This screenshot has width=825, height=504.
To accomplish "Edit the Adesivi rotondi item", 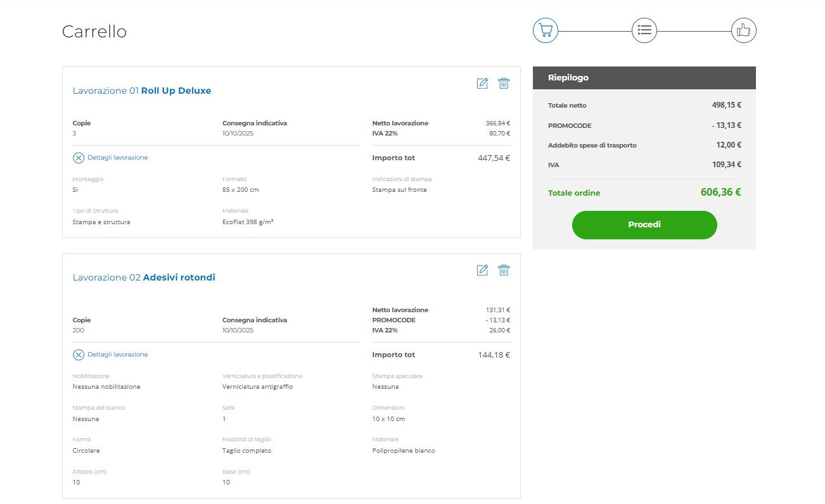I will (482, 270).
